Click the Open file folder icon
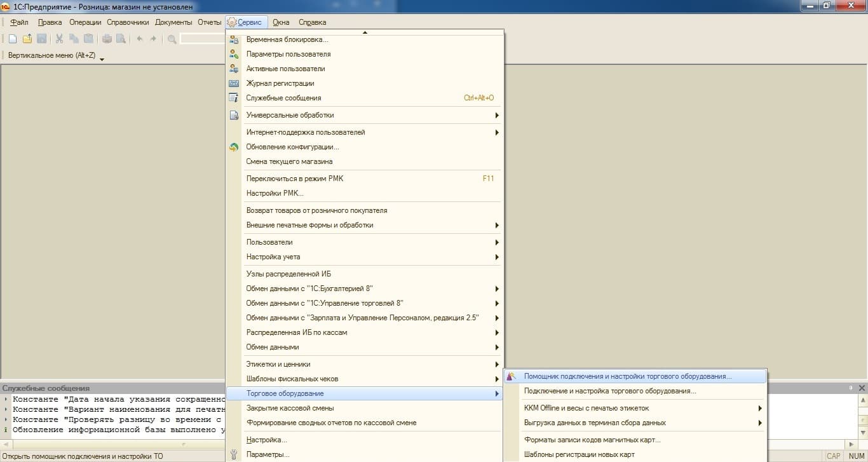 pyautogui.click(x=27, y=39)
